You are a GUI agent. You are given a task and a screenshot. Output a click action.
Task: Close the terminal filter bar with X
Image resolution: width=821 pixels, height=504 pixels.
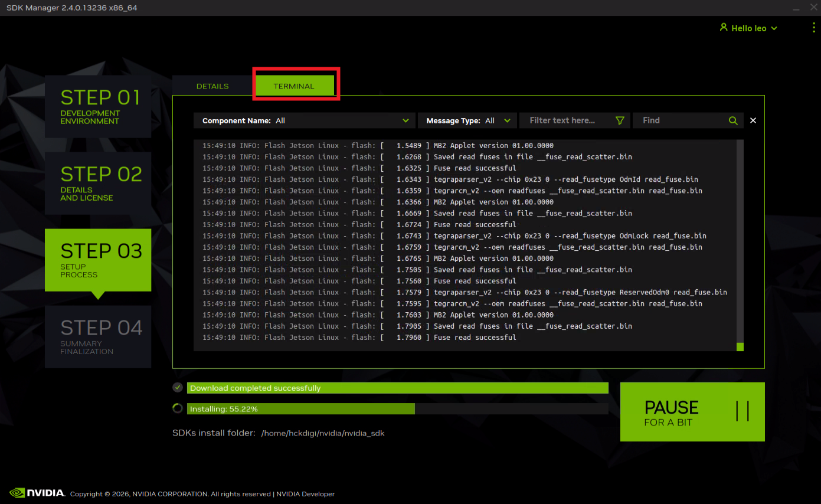(x=753, y=120)
